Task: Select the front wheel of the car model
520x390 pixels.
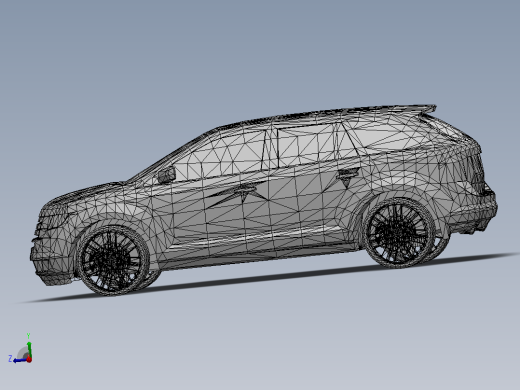Action: 113,260
